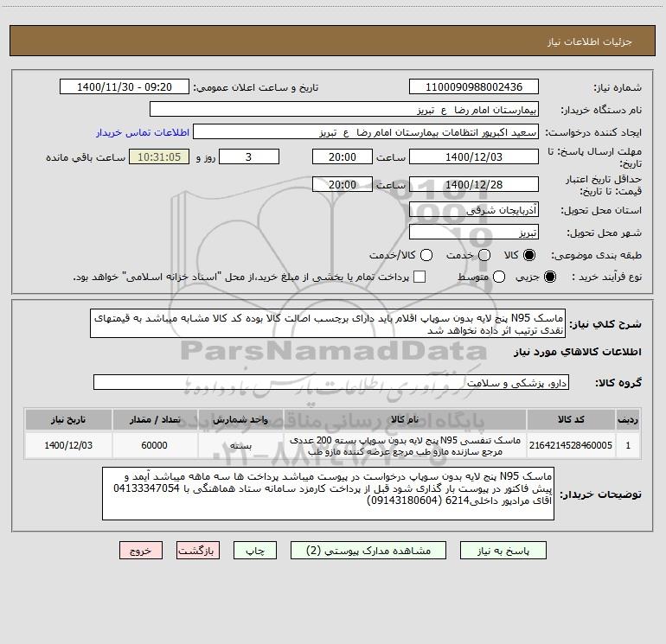Select the کالا/خدمت radio button
This screenshot has height=644, width=666.
[x=426, y=255]
